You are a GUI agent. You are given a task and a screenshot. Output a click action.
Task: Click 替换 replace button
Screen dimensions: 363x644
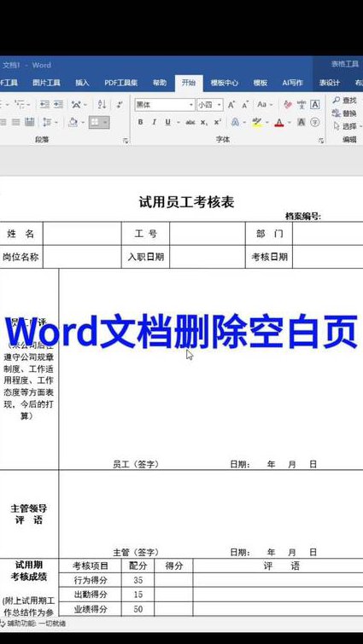click(345, 113)
